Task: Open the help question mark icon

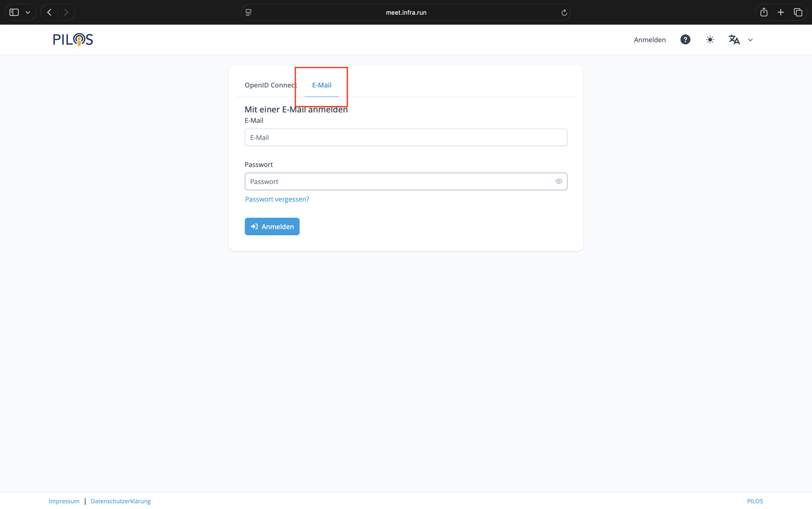Action: [x=685, y=40]
